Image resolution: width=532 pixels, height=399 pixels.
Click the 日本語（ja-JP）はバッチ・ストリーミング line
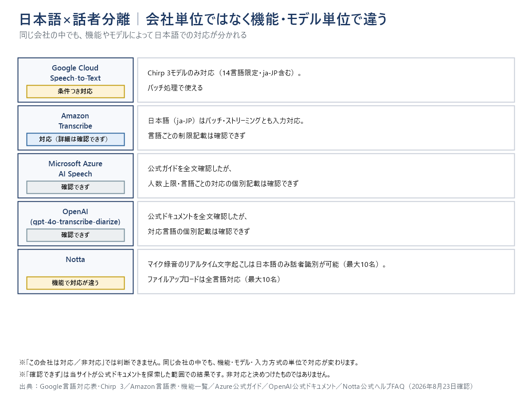tap(226, 121)
